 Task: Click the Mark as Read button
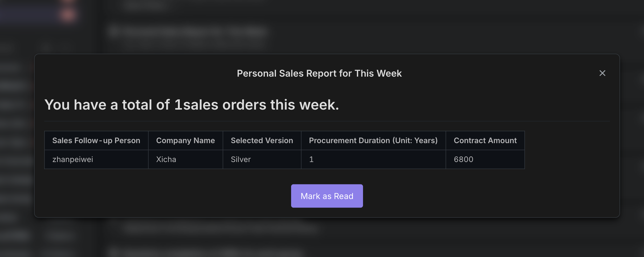tap(327, 196)
